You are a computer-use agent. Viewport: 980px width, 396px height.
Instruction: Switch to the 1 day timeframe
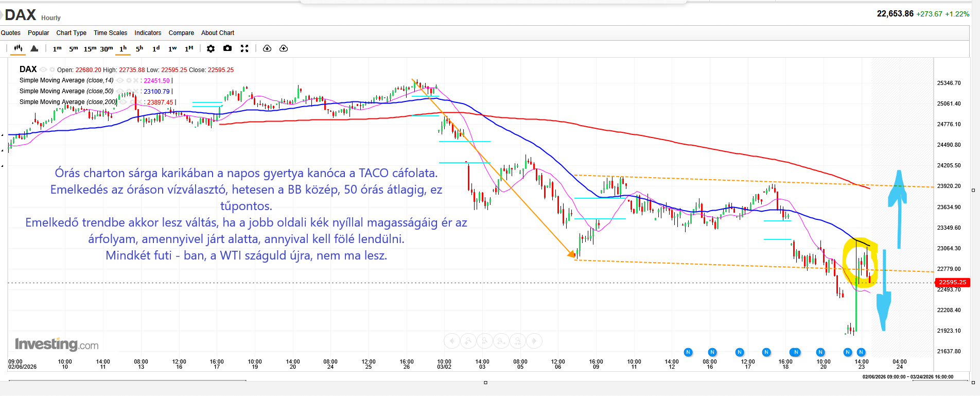pos(156,48)
